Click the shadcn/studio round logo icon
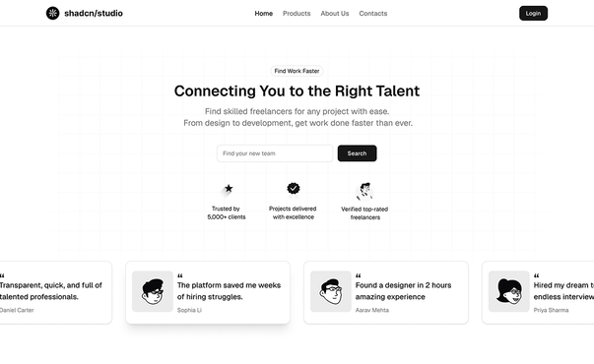594x364 pixels. coord(52,13)
